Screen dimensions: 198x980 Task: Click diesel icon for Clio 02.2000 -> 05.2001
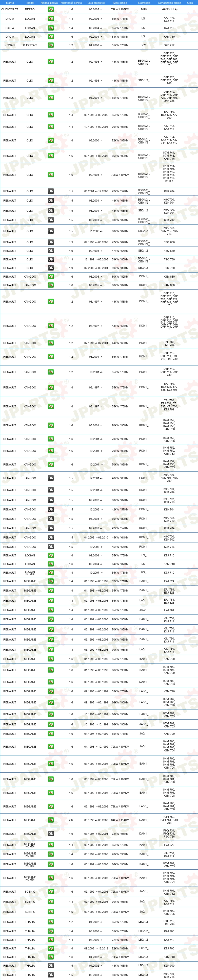click(x=51, y=268)
